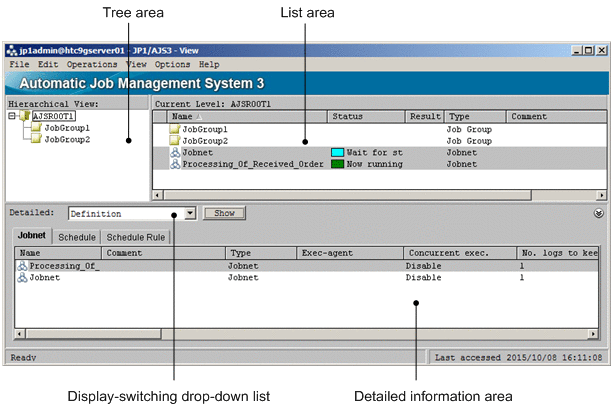Select Processing_Of_Received_Order in list area
This screenshot has width=615, height=408.
coord(253,164)
